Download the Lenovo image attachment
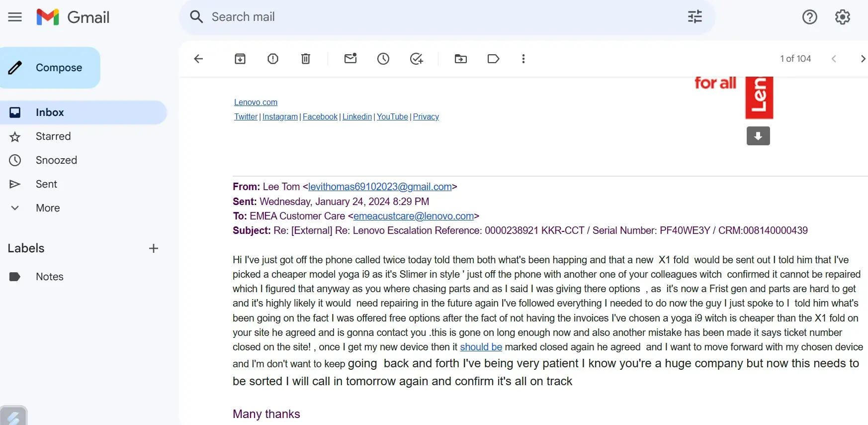Image resolution: width=868 pixels, height=425 pixels. coord(758,136)
